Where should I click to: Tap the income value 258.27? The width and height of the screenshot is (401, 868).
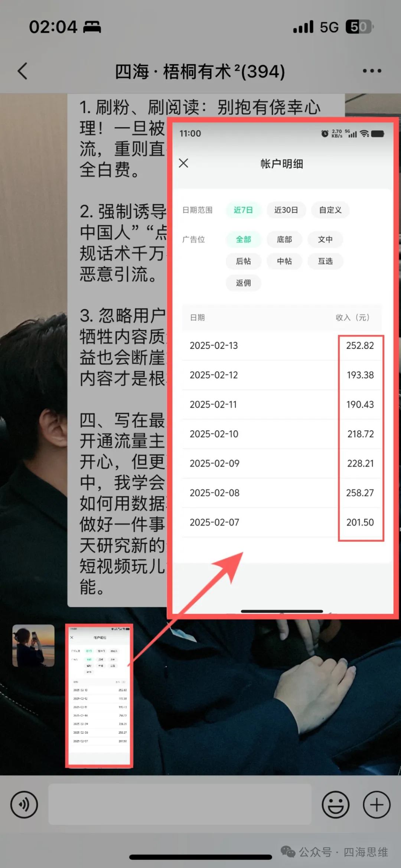click(x=360, y=493)
